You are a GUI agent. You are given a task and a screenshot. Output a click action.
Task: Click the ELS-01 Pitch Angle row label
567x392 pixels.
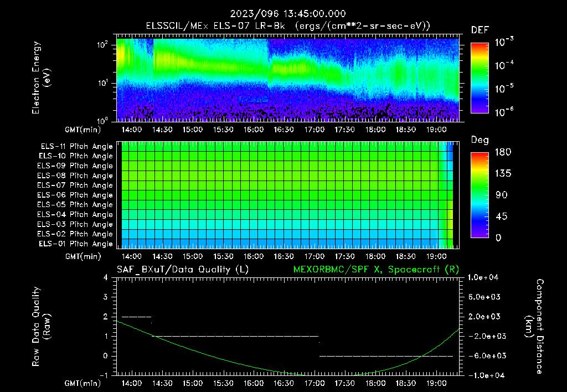[x=76, y=244]
